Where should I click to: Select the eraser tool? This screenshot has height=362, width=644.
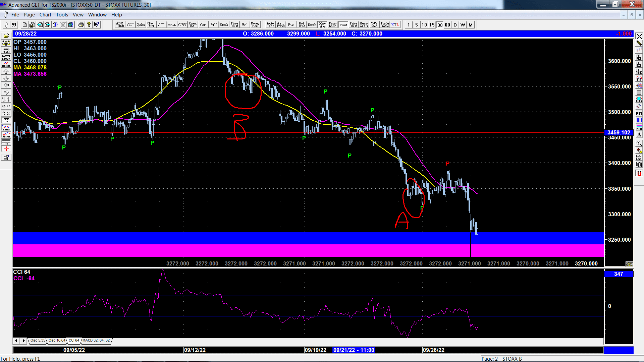(639, 150)
